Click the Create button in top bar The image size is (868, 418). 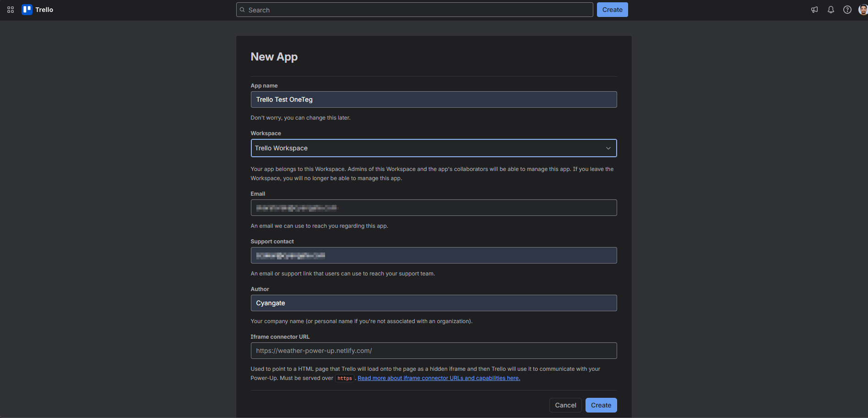(613, 10)
